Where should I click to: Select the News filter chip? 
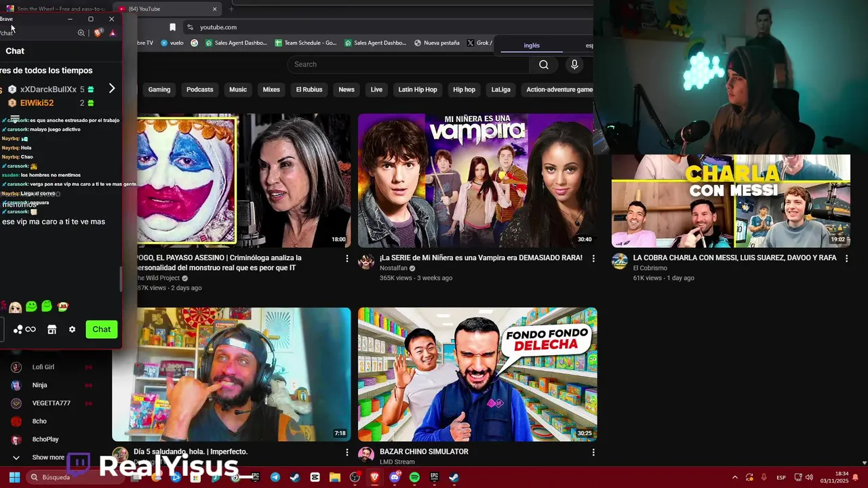[x=347, y=89]
